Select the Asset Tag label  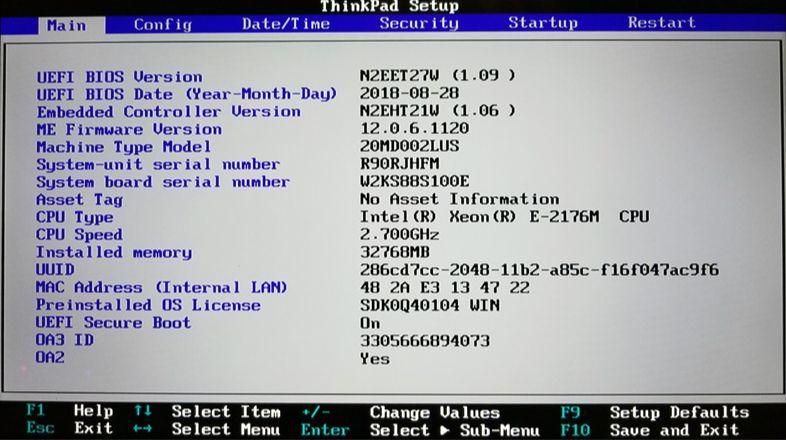click(79, 200)
